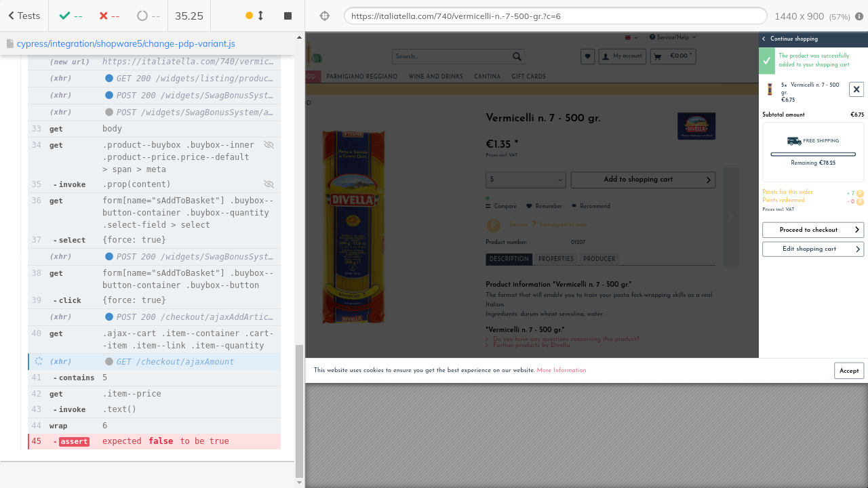The image size is (868, 488).
Task: Open the wishlist heart icon
Action: click(588, 56)
